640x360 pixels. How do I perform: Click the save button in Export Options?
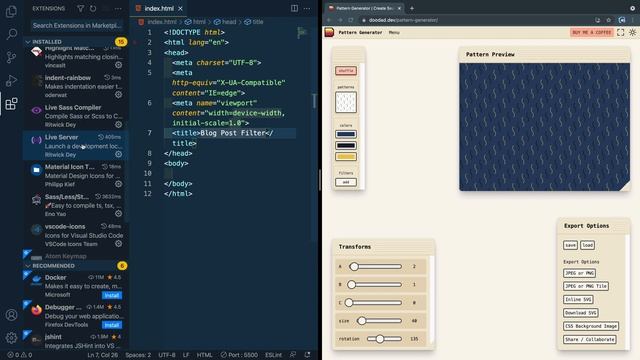click(570, 245)
